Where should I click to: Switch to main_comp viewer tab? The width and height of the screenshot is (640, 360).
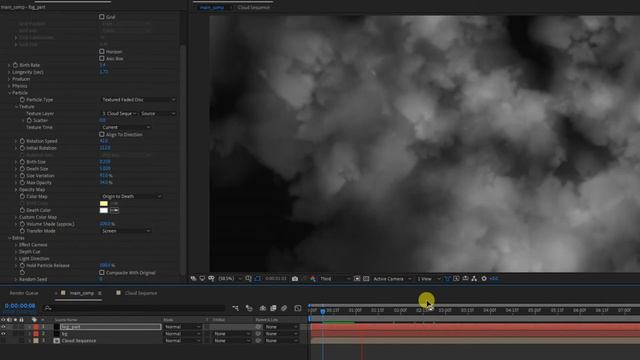212,7
